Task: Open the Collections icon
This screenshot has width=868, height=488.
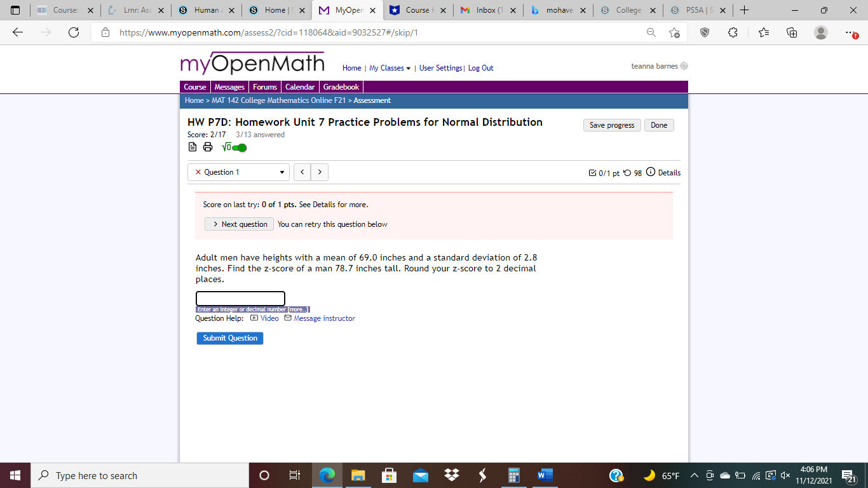Action: [x=792, y=32]
